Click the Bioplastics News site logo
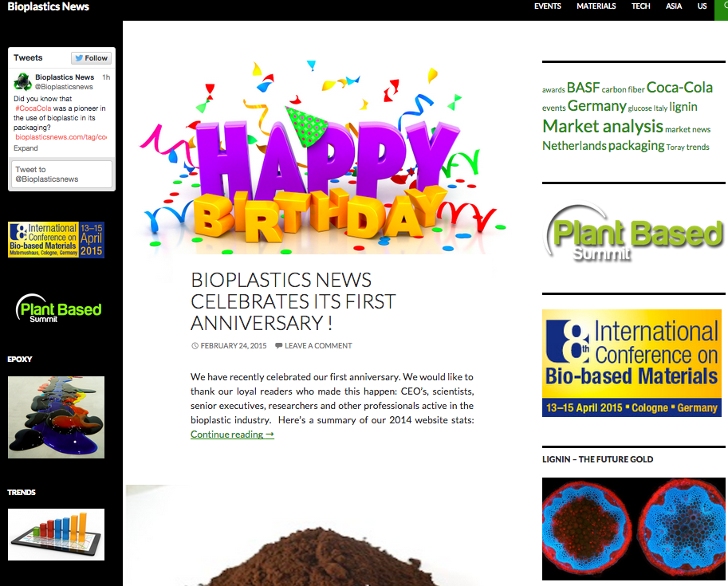728x586 pixels. pyautogui.click(x=47, y=6)
